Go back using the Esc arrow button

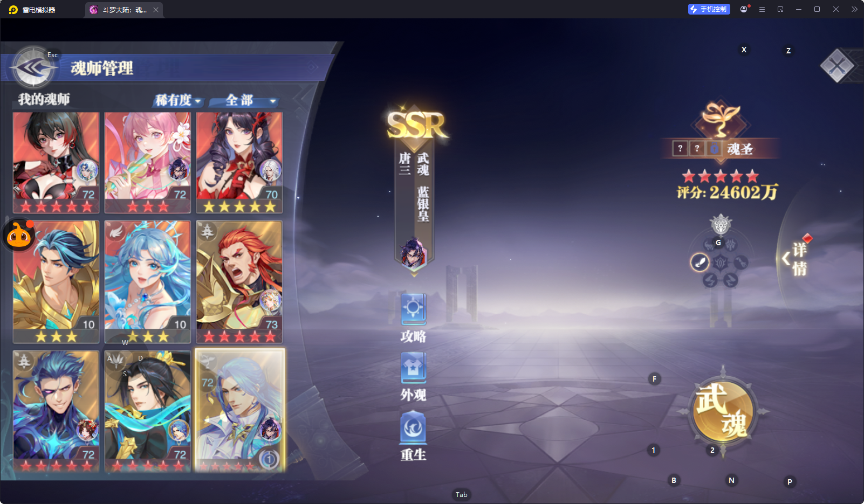pyautogui.click(x=33, y=68)
